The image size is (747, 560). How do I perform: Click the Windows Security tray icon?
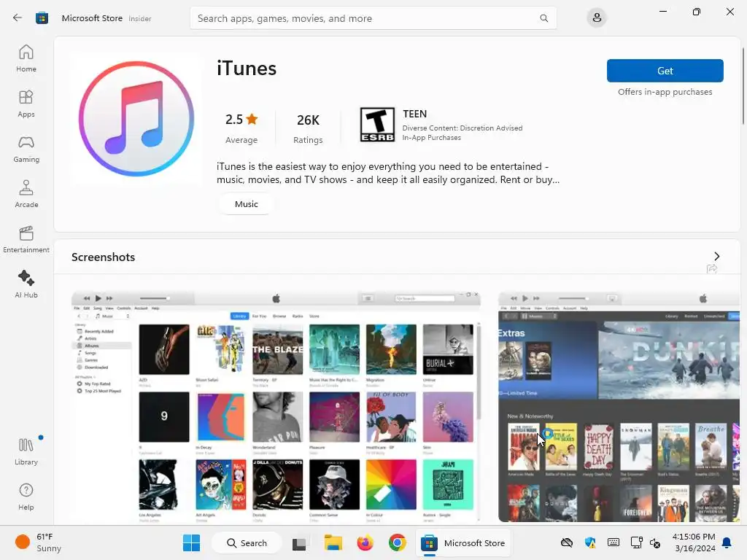(x=589, y=542)
